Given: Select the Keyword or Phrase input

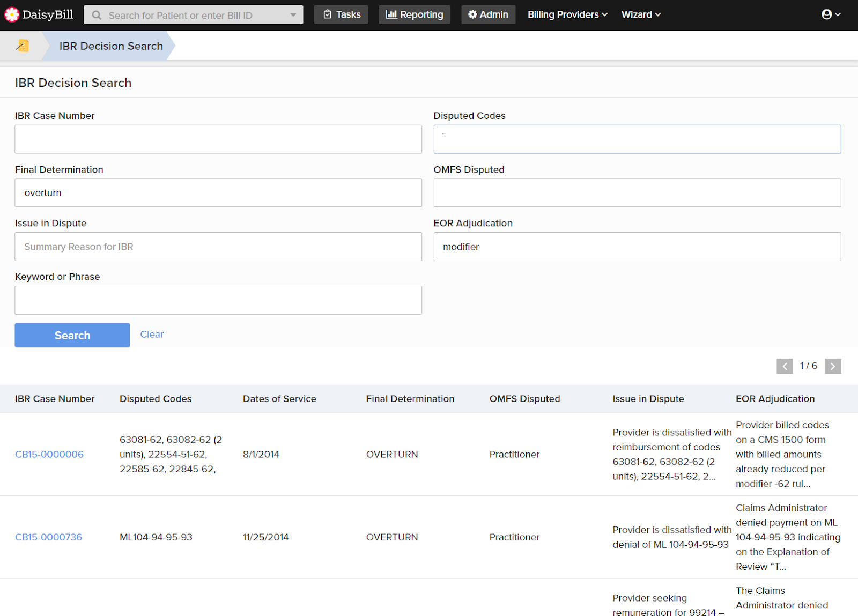Looking at the screenshot, I should (218, 300).
